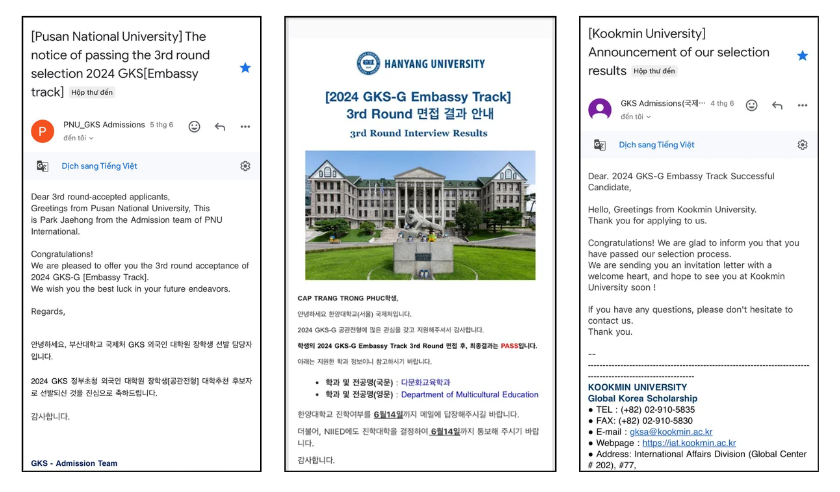Click 'Department of Multicultural Education' text
This screenshot has height=492, width=840.
point(470,394)
